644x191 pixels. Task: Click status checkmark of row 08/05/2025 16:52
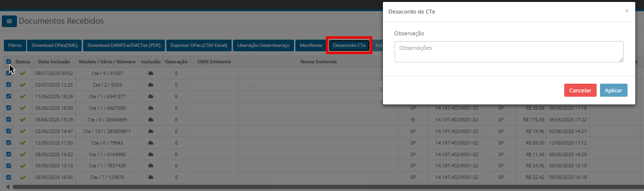click(x=22, y=154)
